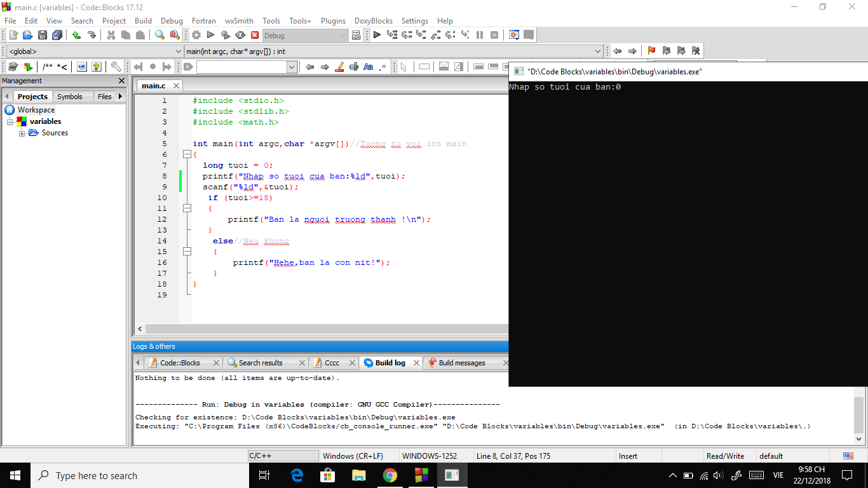Close the main.c editor tab
868x488 pixels.
[x=176, y=86]
